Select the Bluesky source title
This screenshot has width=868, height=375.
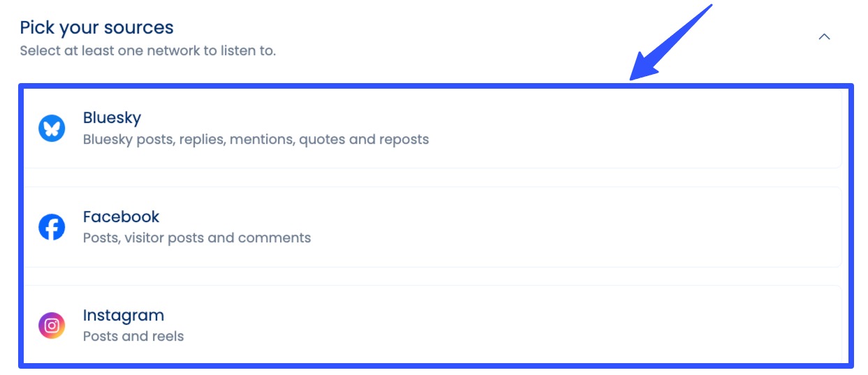tap(112, 117)
